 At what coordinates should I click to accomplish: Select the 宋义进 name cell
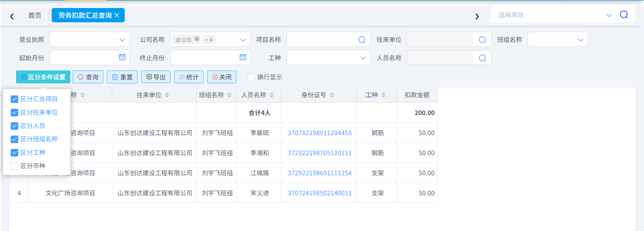coord(259,193)
